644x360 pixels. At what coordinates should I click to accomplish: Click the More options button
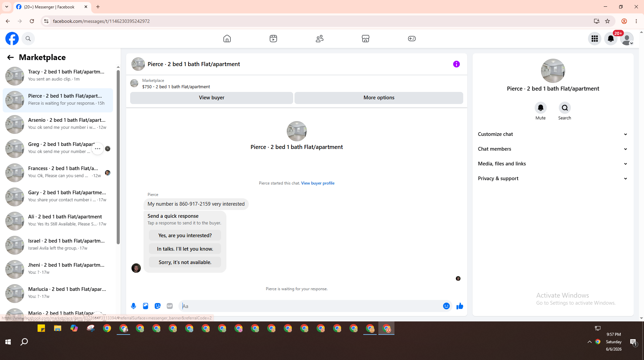(379, 98)
